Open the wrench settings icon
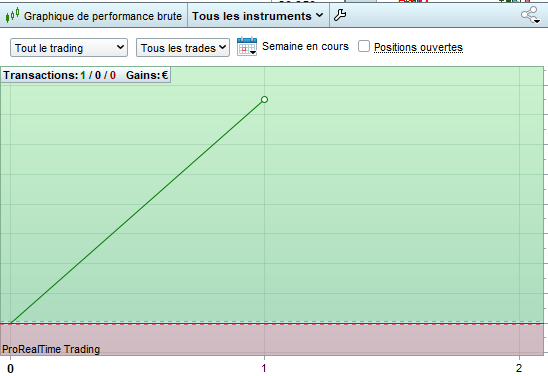This screenshot has height=376, width=548. 340,15
